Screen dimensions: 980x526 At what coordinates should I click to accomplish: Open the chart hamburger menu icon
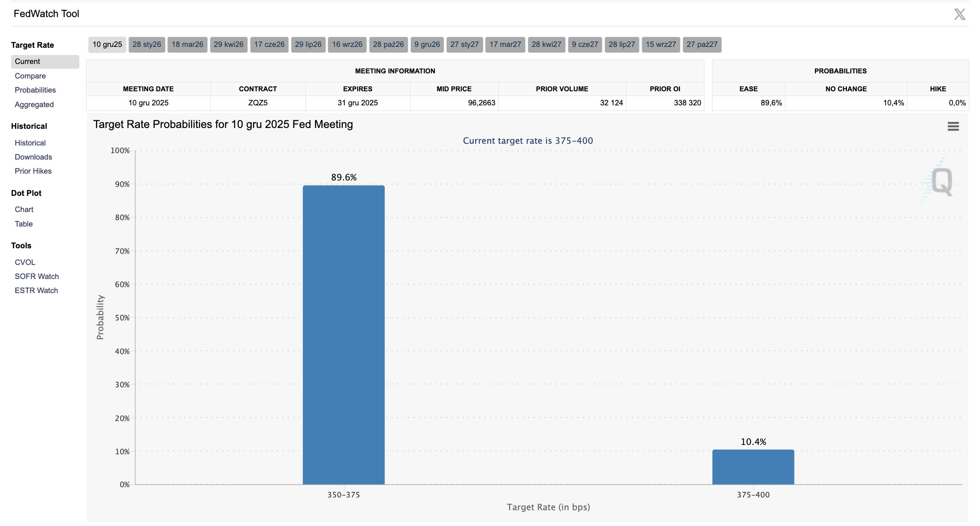[x=953, y=126]
